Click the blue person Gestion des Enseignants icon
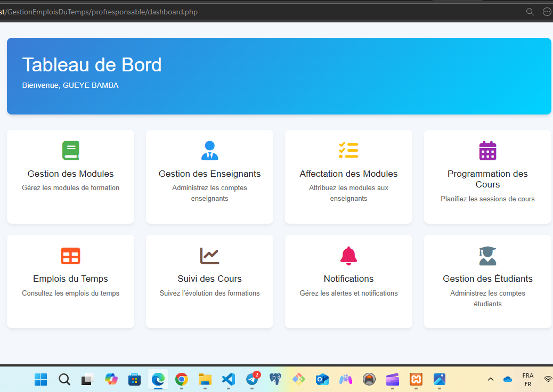This screenshot has width=553, height=392. click(x=209, y=151)
